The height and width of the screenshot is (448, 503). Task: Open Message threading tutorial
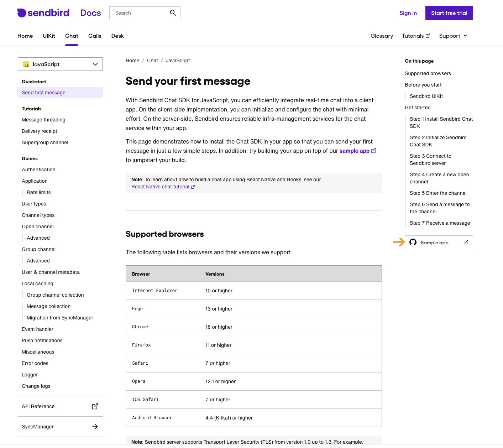[x=43, y=120]
